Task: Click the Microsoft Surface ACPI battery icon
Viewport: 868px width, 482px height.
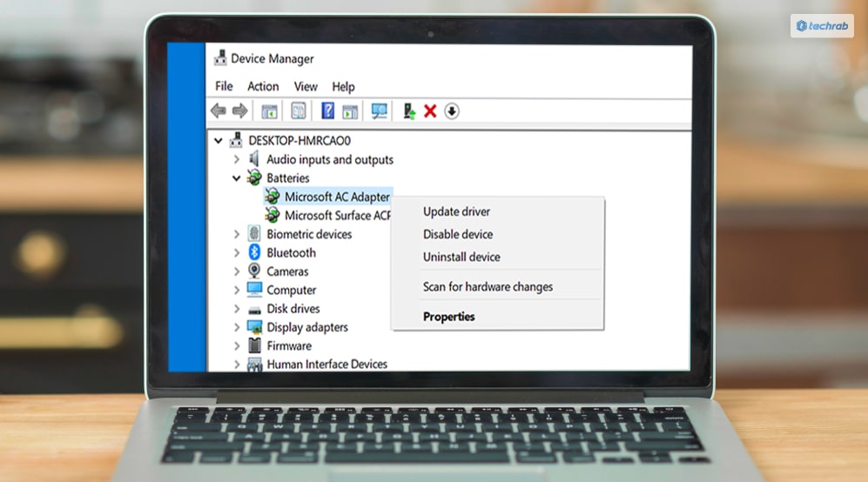Action: (272, 215)
